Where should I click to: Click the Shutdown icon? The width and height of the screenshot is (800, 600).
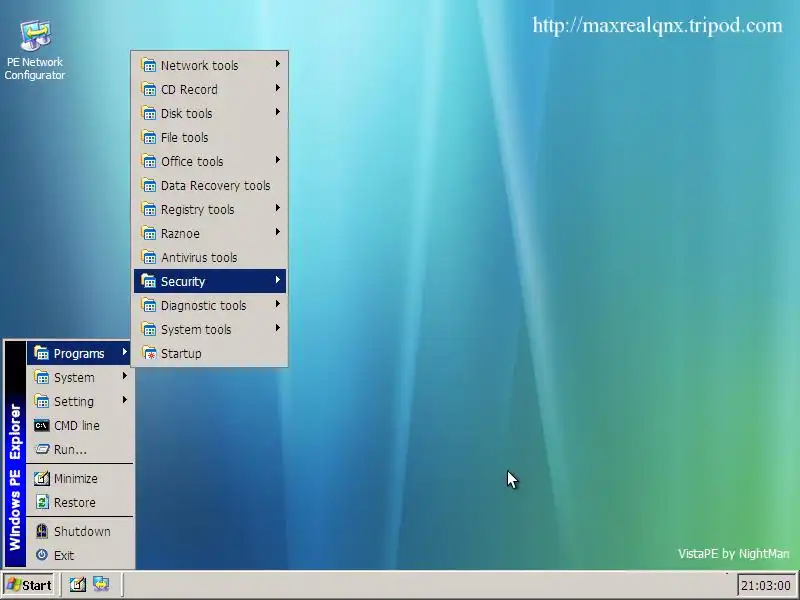41,531
